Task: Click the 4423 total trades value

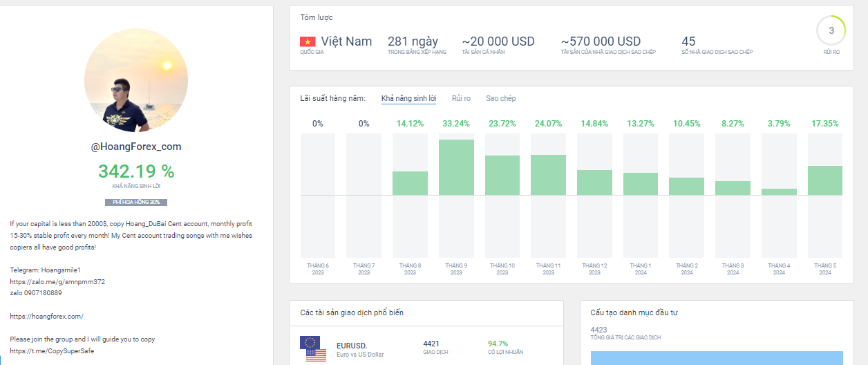Action: point(599,330)
